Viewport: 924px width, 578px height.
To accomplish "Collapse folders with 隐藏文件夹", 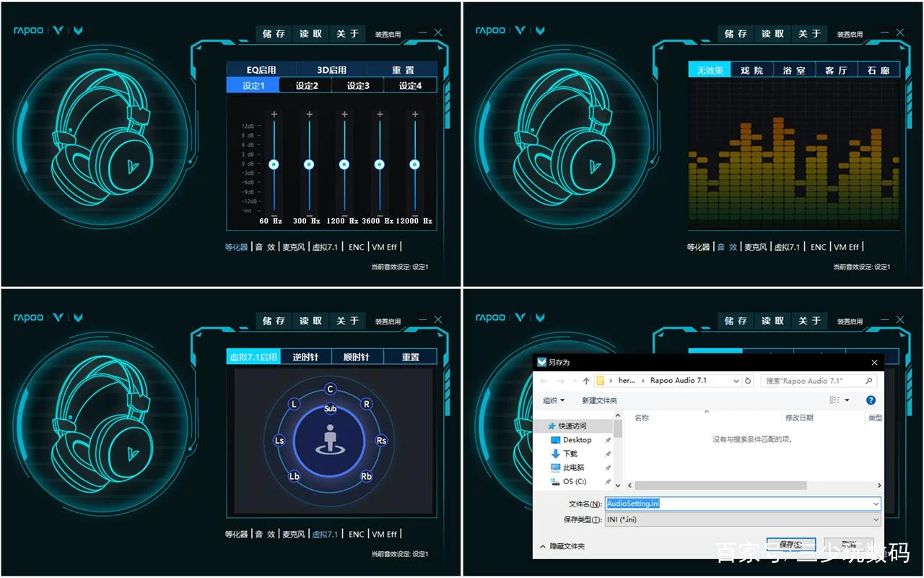I will coord(562,546).
